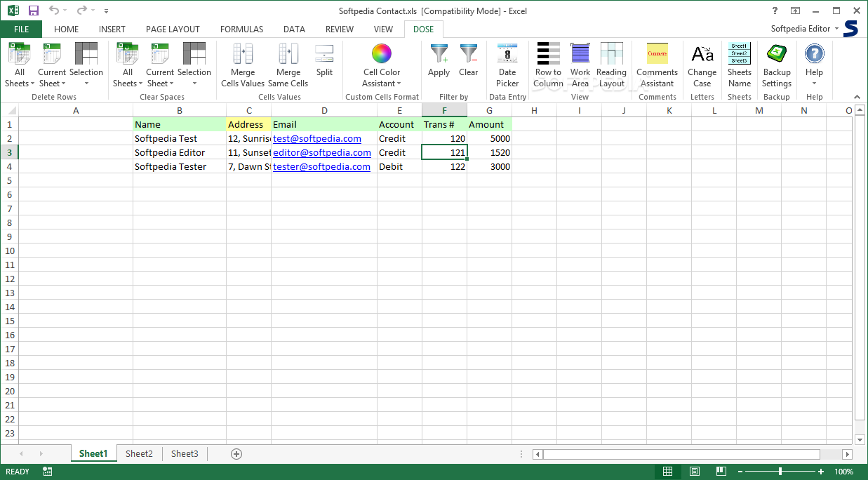Image resolution: width=868 pixels, height=480 pixels.
Task: Save the workbook from quick access toolbar
Action: point(34,11)
